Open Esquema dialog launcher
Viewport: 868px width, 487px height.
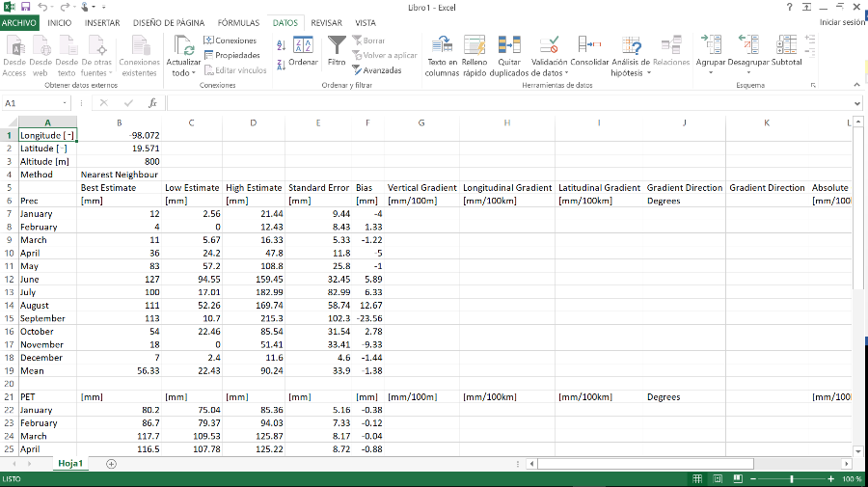click(813, 85)
